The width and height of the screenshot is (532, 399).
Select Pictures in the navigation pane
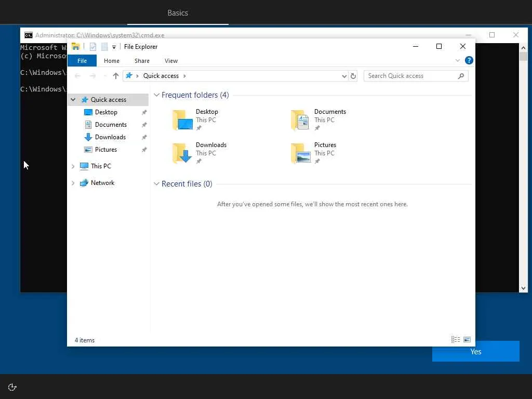point(106,150)
